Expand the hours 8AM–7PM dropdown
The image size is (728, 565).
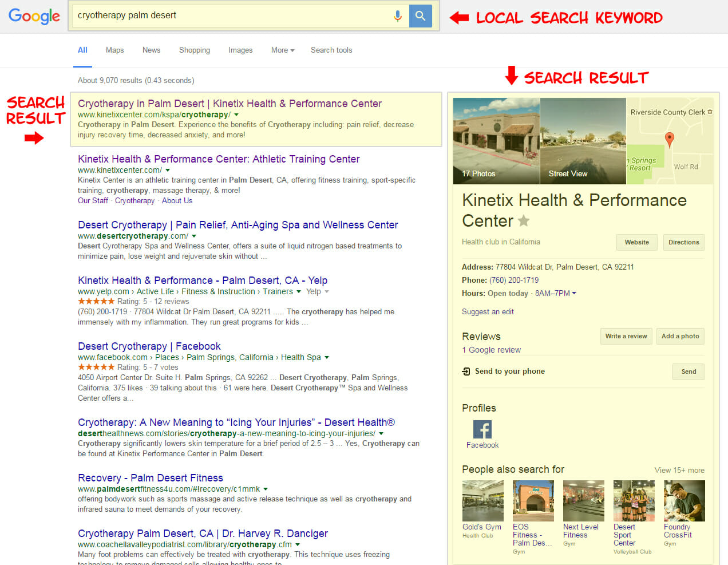556,294
